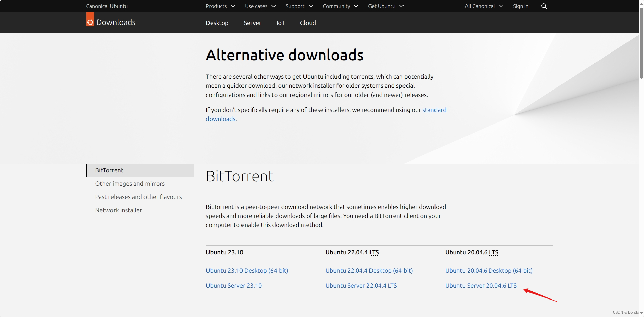
Task: Click the scrollbar down arrow
Action: pos(641,313)
